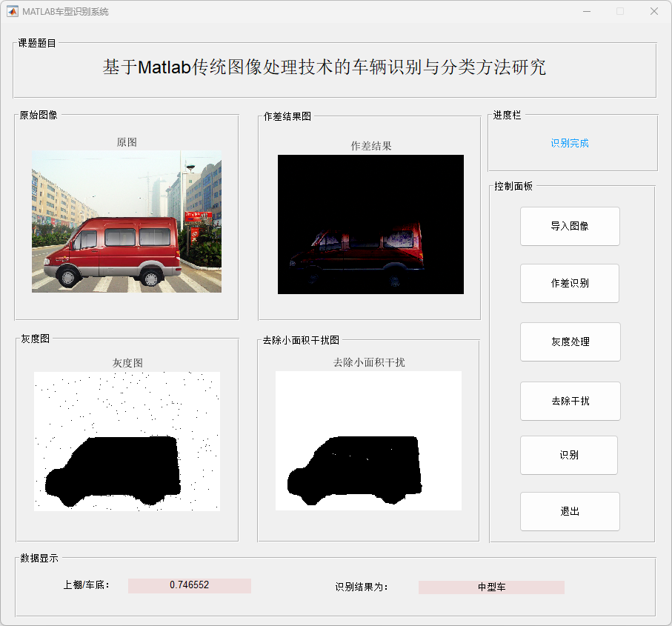
Task: Click the 上棚/车底 ratio value field
Action: (189, 585)
